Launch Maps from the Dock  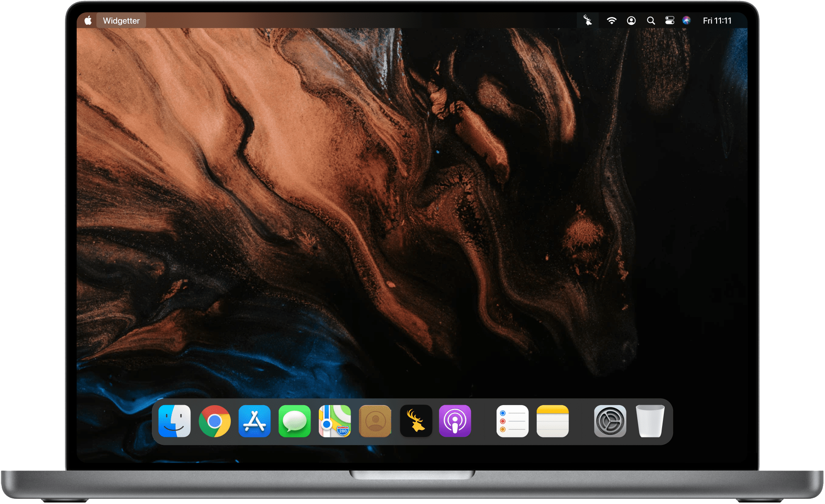pyautogui.click(x=335, y=421)
